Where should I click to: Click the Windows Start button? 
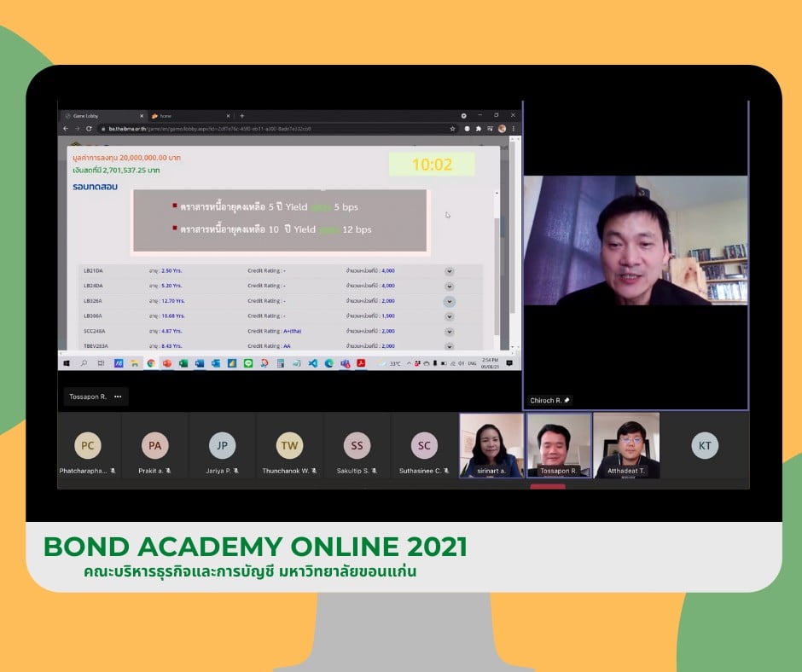point(66,363)
